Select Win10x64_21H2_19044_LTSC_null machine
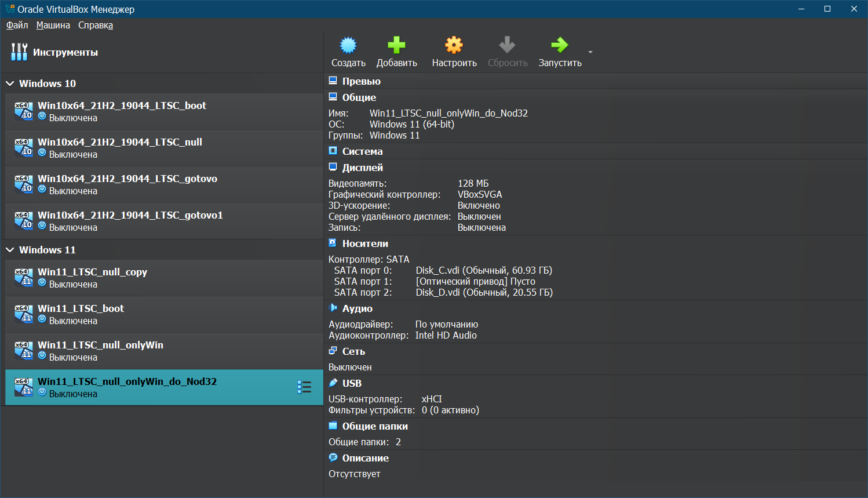 point(164,148)
